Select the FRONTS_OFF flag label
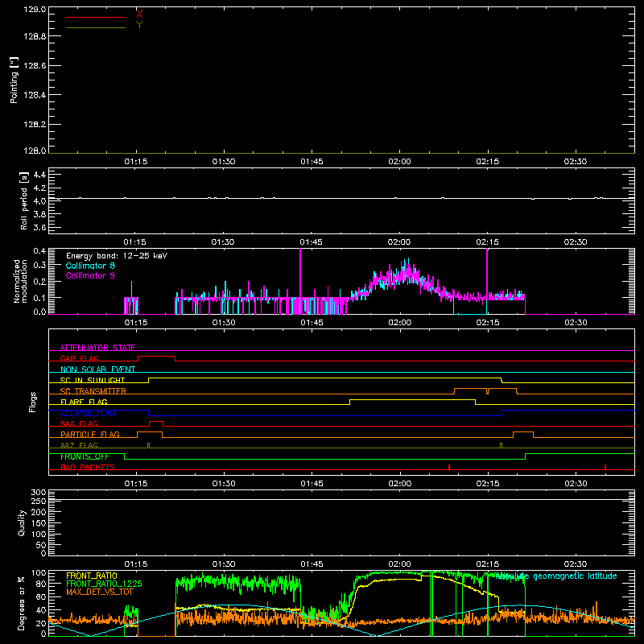Viewport: 644px width, 644px height. coord(85,456)
